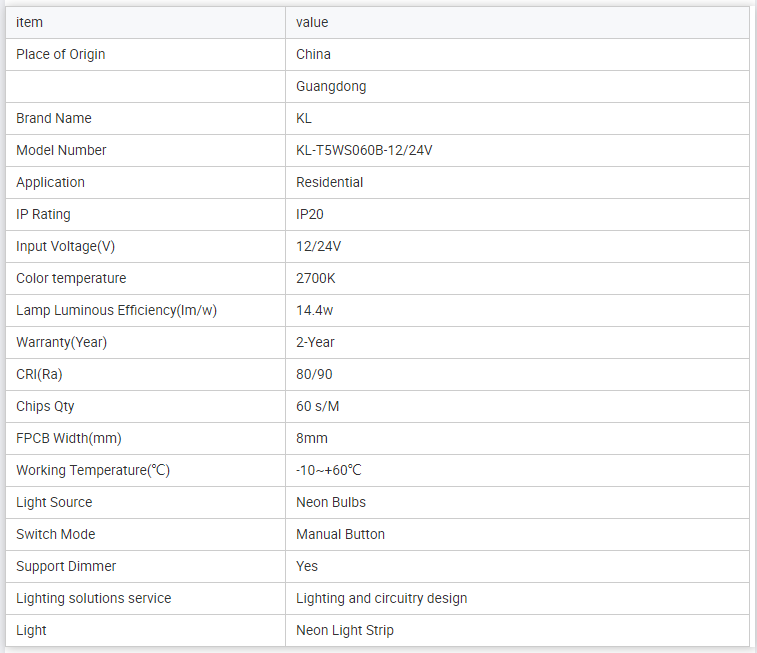Click the 'China' value cell
This screenshot has height=653, width=757.
[313, 54]
